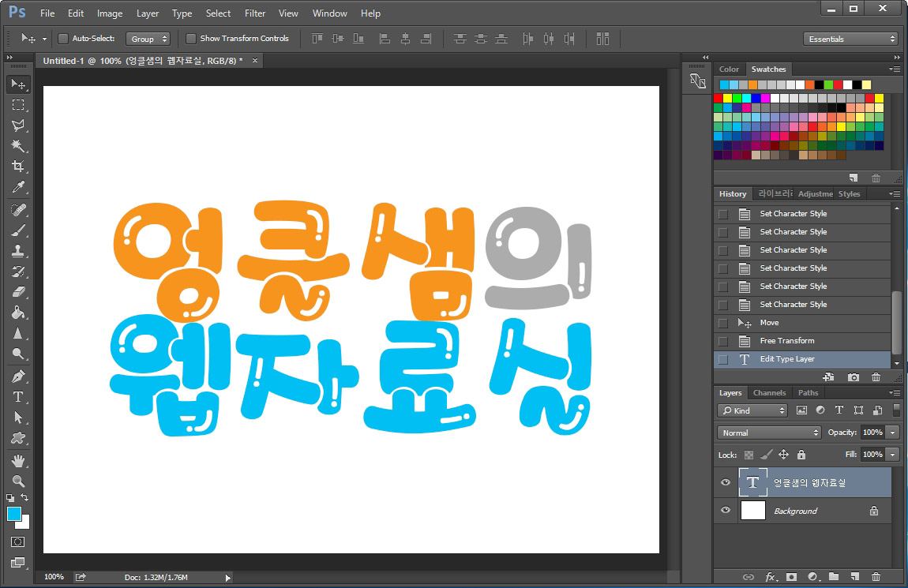The width and height of the screenshot is (908, 588).
Task: Open Essentials workspace dropdown
Action: point(850,39)
